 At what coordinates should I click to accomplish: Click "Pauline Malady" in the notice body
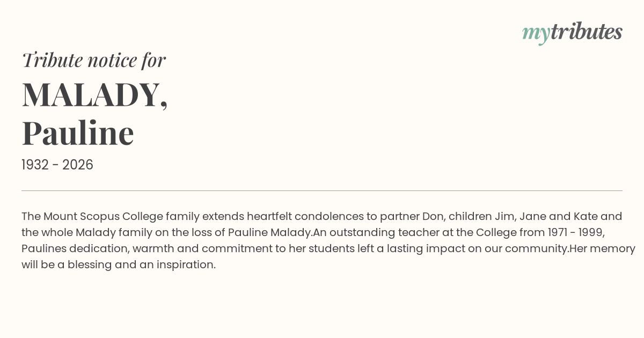(x=270, y=232)
